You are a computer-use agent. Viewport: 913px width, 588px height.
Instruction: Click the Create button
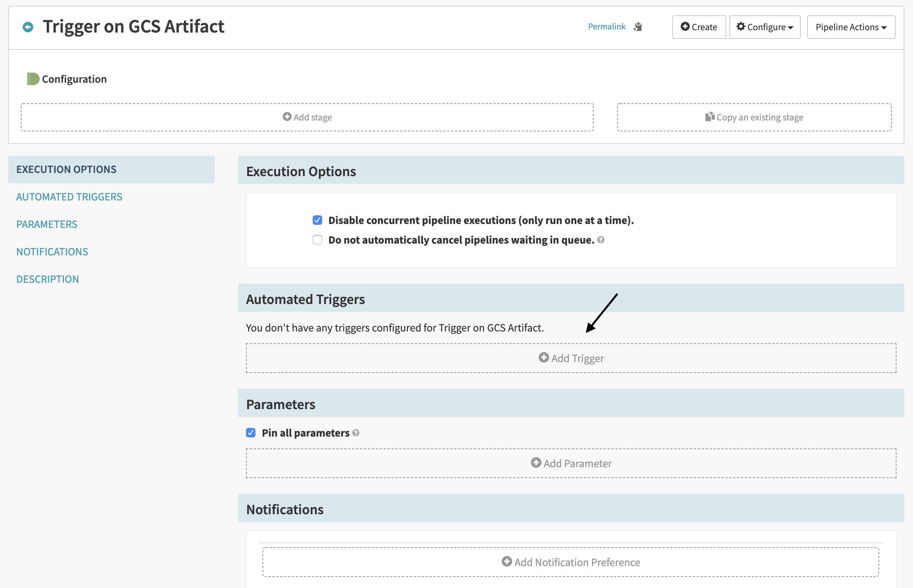pos(699,27)
